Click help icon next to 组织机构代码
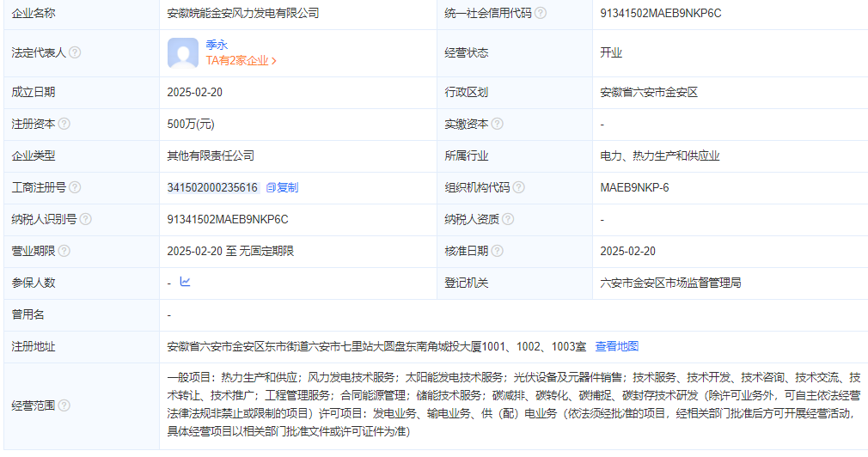Viewport: 868px width, 457px height. tap(518, 187)
